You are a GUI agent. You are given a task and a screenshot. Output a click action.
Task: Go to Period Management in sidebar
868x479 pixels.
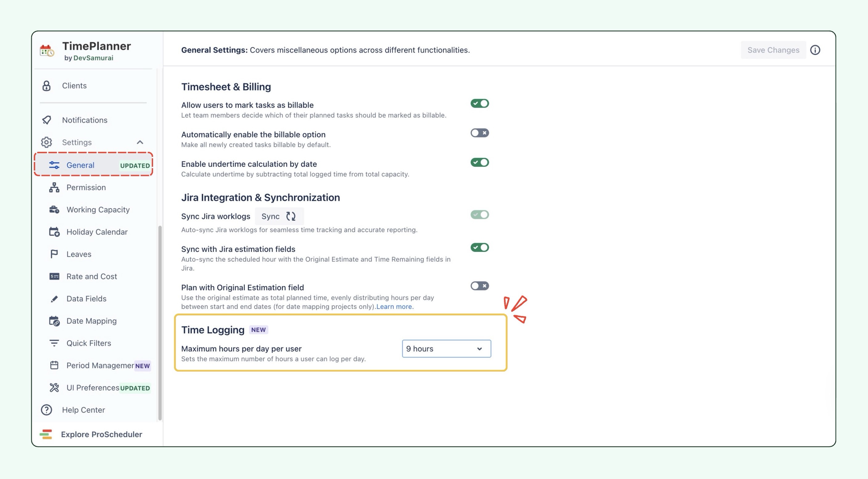(x=100, y=365)
